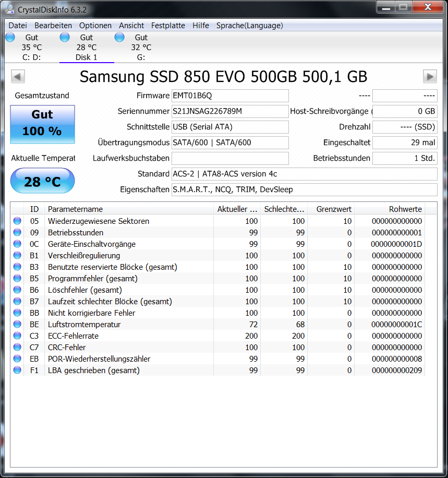Select the Luftstromtemperatur parameter name
The height and width of the screenshot is (478, 448).
84,325
